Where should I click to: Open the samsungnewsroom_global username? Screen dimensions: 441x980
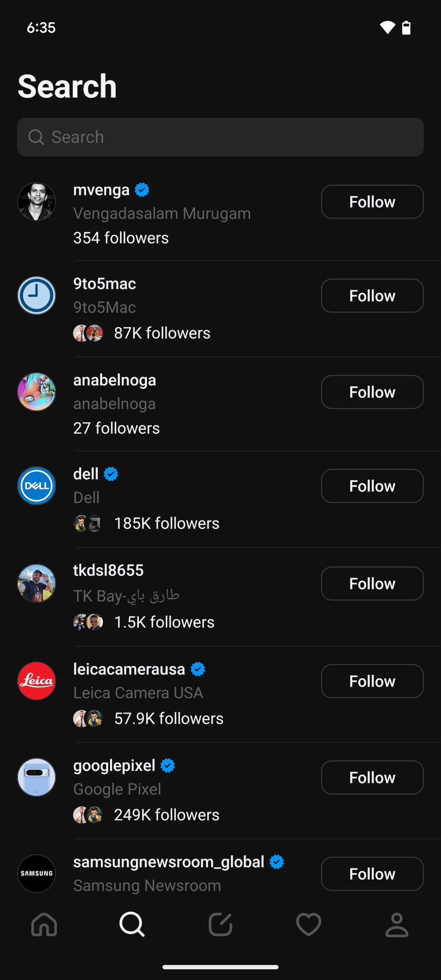point(168,862)
